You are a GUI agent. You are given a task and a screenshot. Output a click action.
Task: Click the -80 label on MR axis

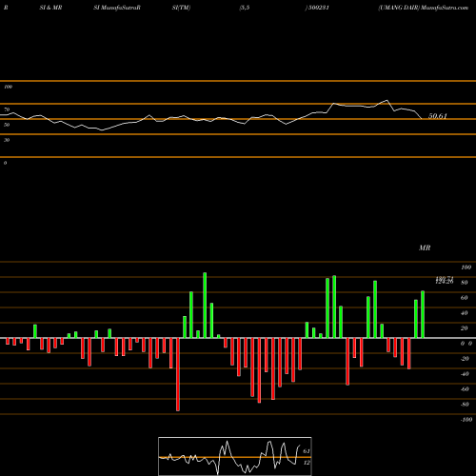pos(465,405)
